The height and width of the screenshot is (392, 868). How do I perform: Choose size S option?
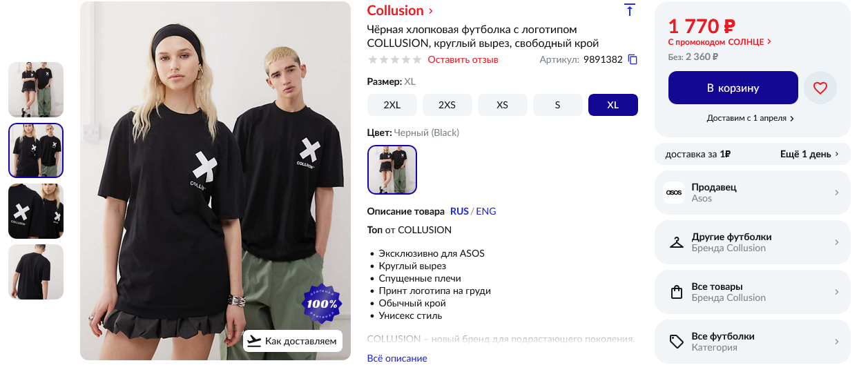pyautogui.click(x=558, y=105)
